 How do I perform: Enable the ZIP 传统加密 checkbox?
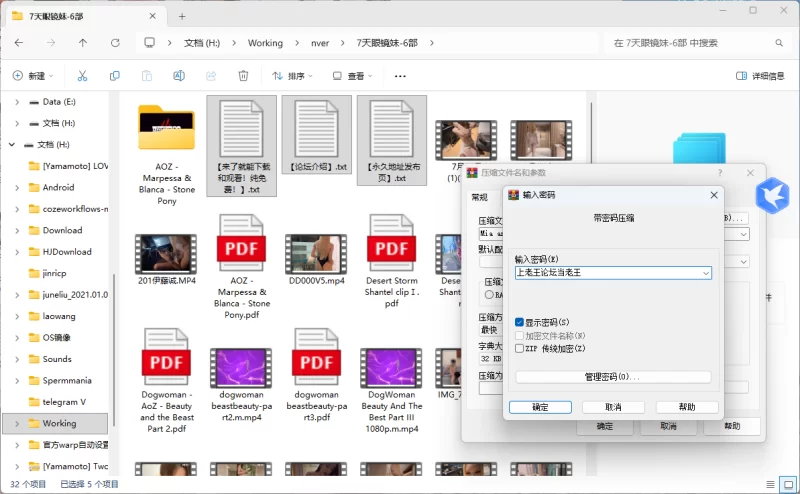[x=519, y=348]
